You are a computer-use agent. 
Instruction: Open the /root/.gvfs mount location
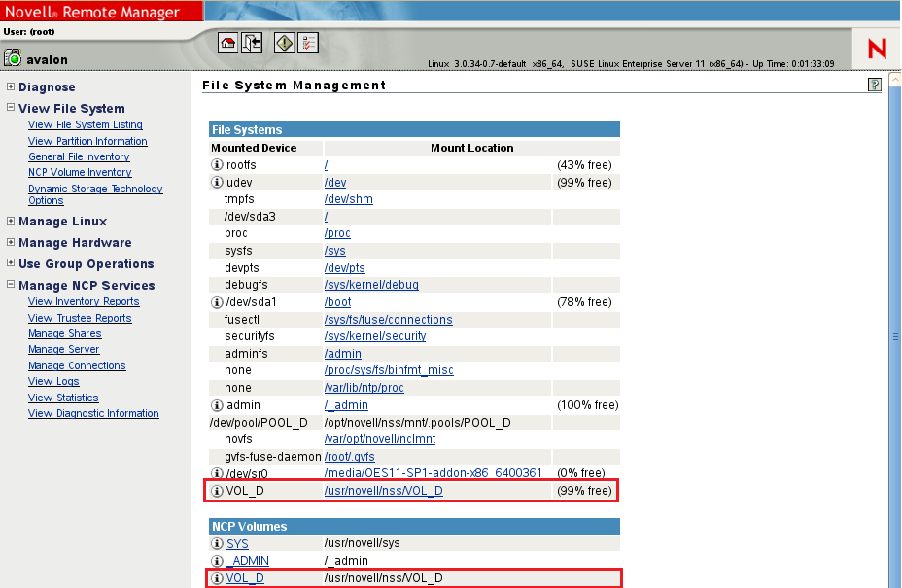pyautogui.click(x=350, y=457)
